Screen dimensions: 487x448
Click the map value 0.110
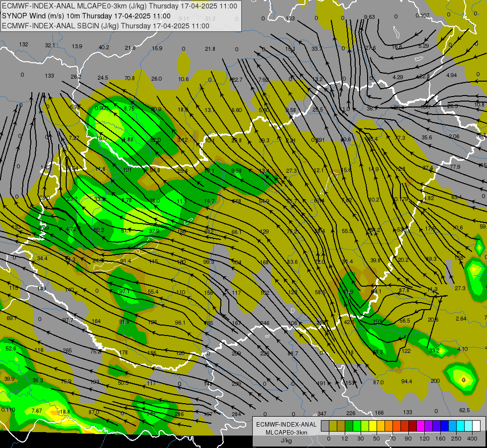[8, 410]
